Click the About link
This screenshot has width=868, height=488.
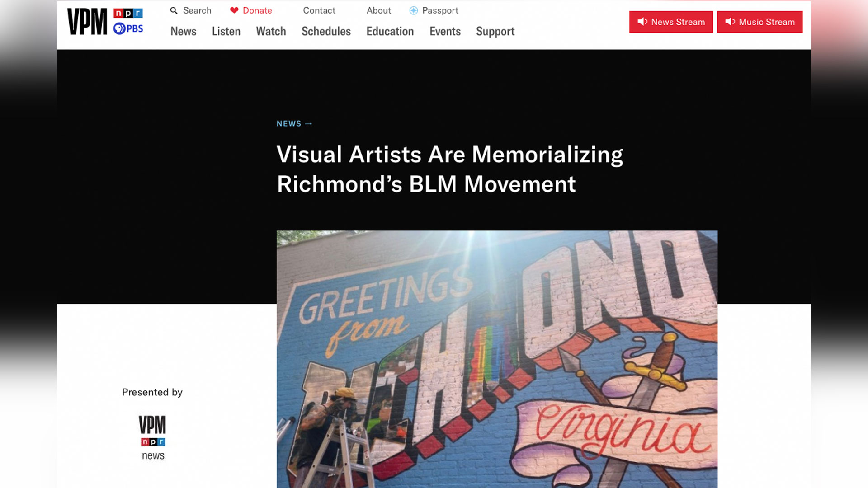click(378, 10)
